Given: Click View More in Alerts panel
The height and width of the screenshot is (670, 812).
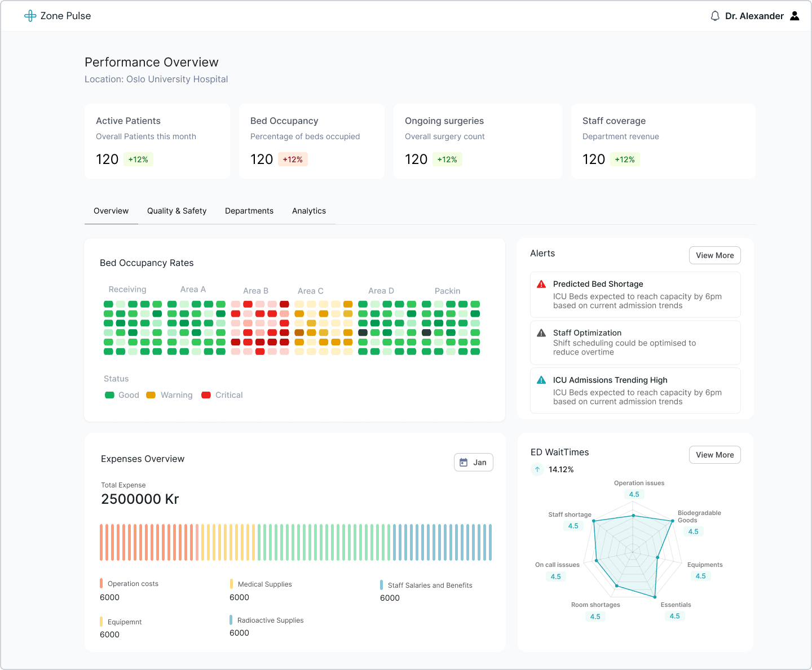Looking at the screenshot, I should (x=714, y=255).
